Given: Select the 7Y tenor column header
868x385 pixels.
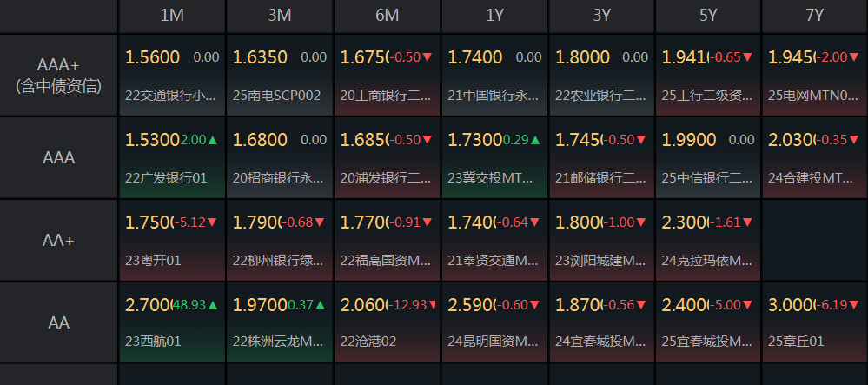Looking at the screenshot, I should coord(815,16).
